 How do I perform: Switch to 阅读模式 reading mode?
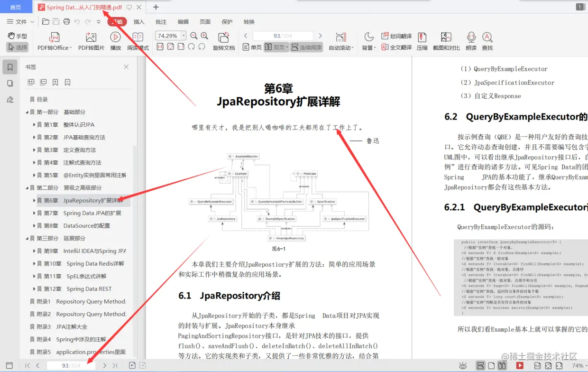click(138, 41)
